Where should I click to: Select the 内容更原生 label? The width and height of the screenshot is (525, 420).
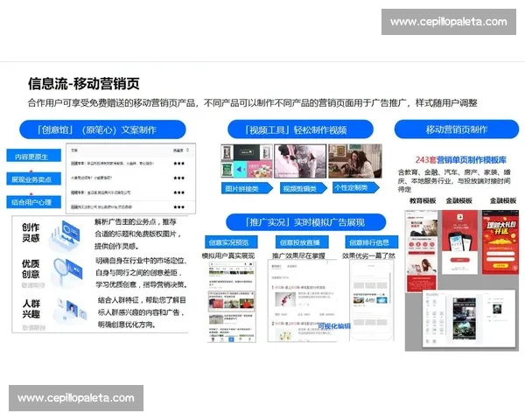[x=34, y=156]
